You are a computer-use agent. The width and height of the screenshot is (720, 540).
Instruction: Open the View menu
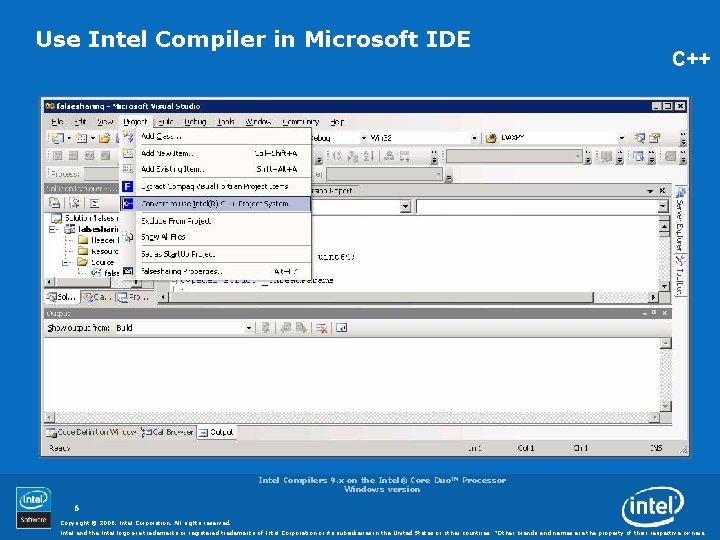105,122
